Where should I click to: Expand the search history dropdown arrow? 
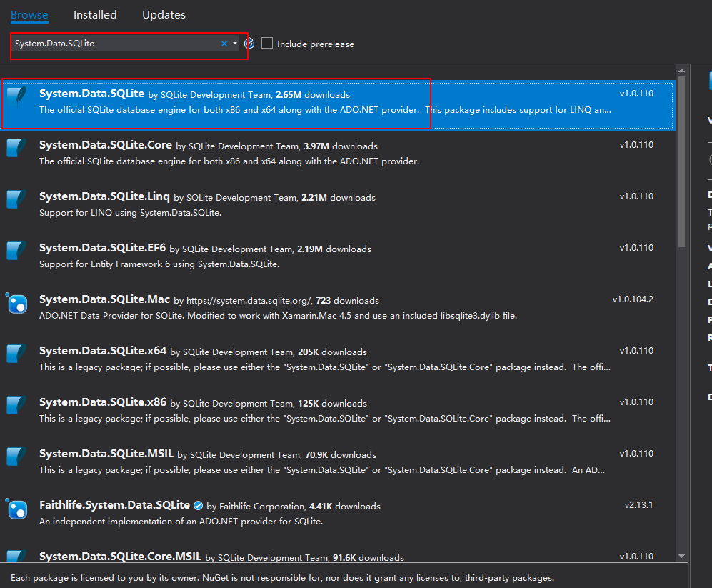point(235,44)
